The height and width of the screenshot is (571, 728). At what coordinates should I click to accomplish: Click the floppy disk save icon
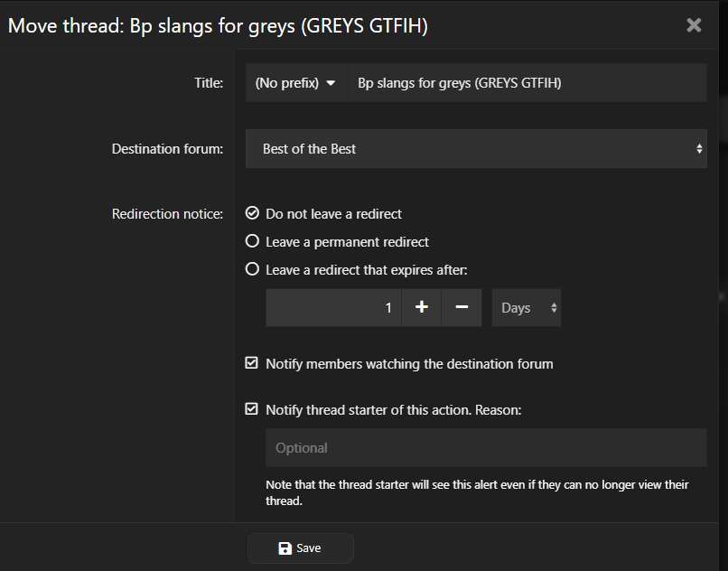pyautogui.click(x=285, y=548)
